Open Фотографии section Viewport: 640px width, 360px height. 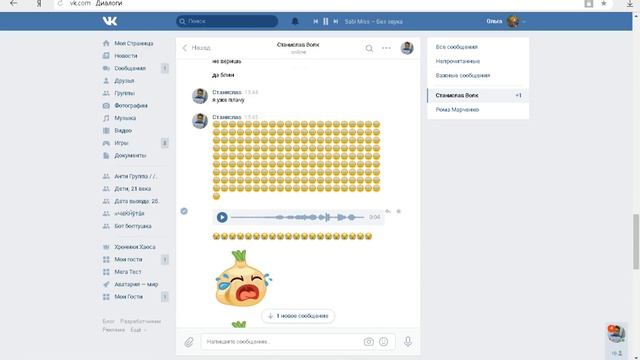pyautogui.click(x=131, y=105)
